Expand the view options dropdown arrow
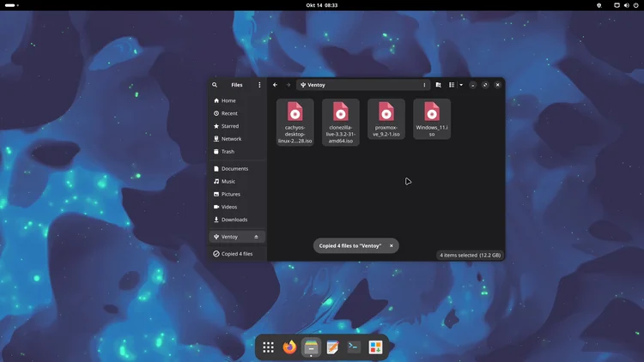The width and height of the screenshot is (644, 362). (461, 85)
